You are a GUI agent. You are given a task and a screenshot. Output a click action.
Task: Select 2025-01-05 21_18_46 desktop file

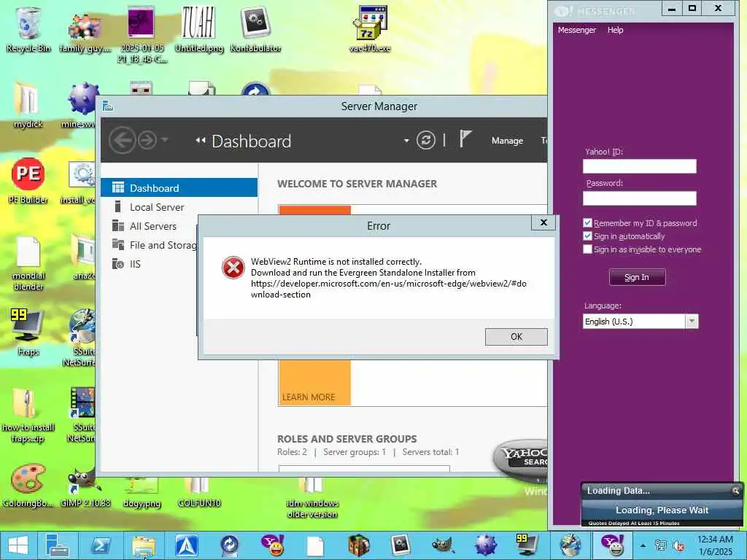coord(142,35)
